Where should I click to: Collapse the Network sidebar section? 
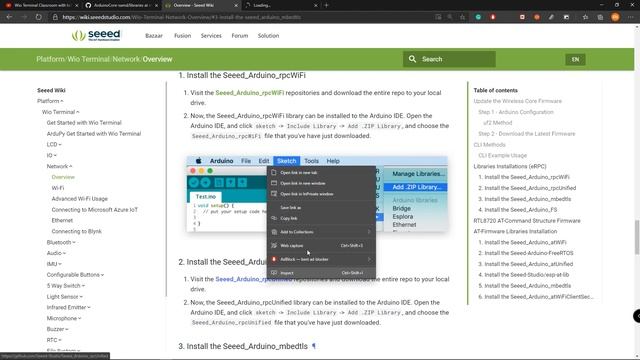coord(59,166)
